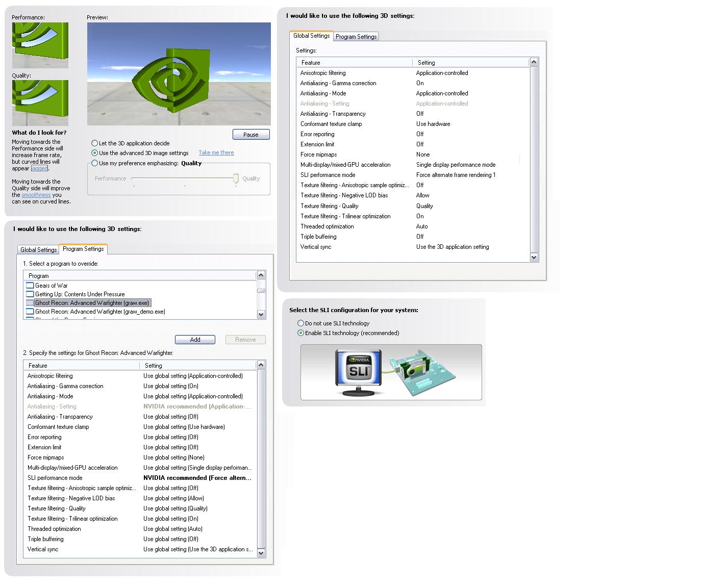Follow the 'Take me there' link
Viewport: 703px width, 588px height.
coord(216,152)
